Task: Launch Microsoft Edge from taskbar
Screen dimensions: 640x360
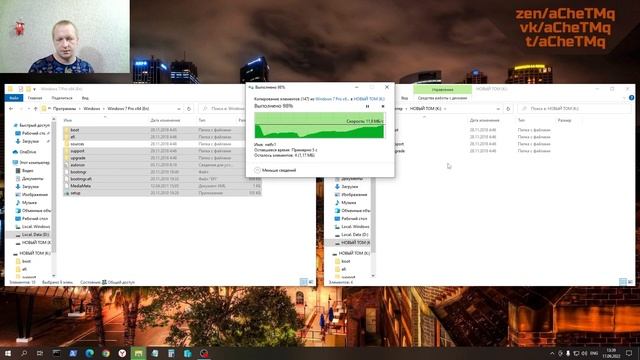Action: tap(89, 353)
